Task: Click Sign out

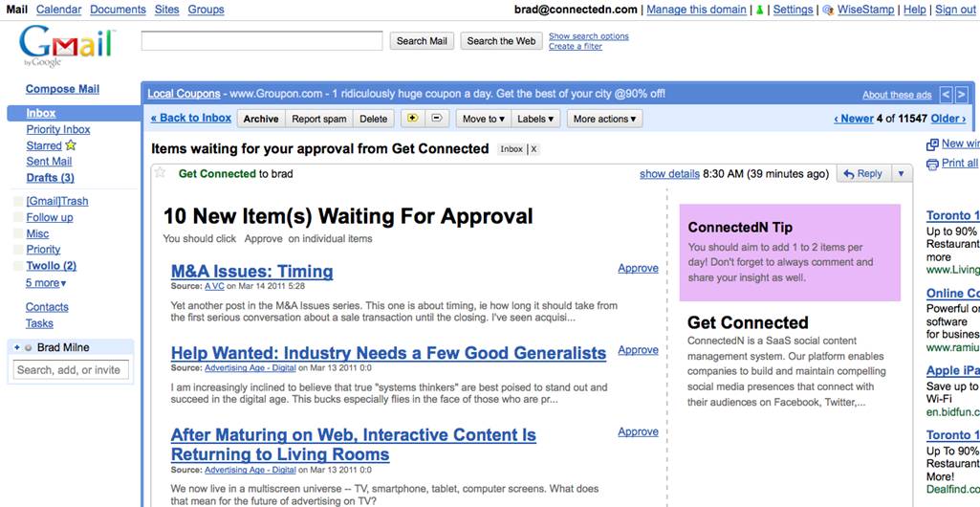Action: pyautogui.click(x=955, y=10)
